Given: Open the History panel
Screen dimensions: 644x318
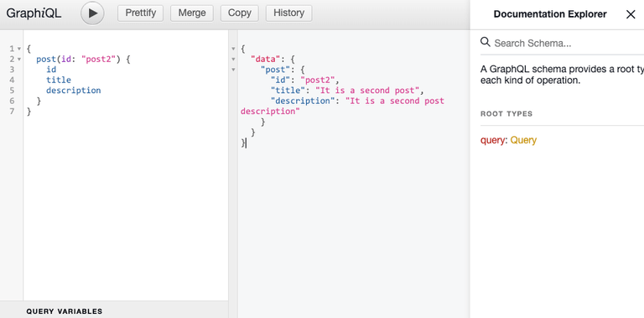Looking at the screenshot, I should click(288, 13).
